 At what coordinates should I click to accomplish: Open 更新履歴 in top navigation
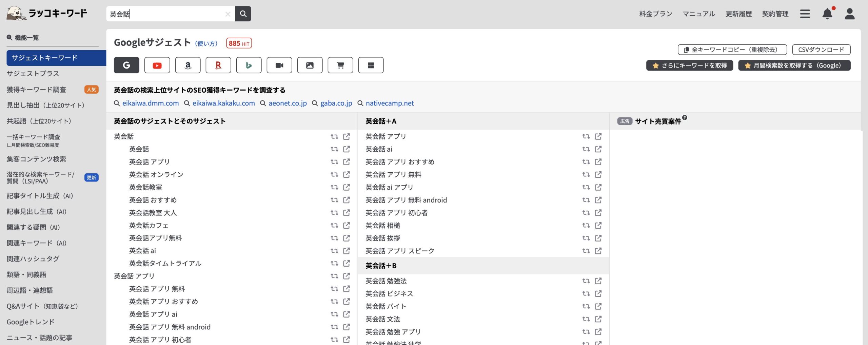pyautogui.click(x=738, y=14)
